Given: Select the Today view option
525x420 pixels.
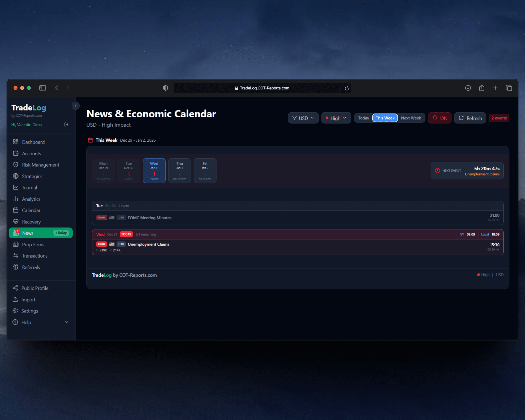Looking at the screenshot, I should [x=363, y=118].
